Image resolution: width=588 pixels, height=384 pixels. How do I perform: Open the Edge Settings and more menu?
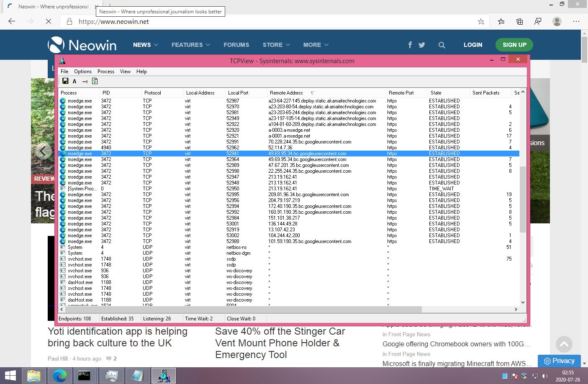point(576,21)
